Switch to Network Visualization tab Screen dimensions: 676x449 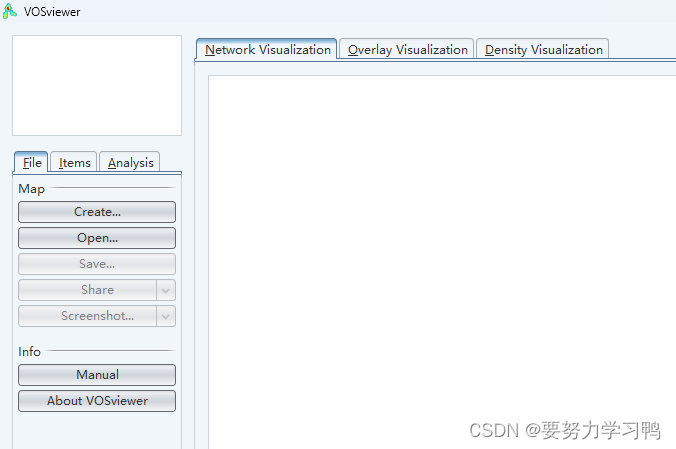(267, 49)
